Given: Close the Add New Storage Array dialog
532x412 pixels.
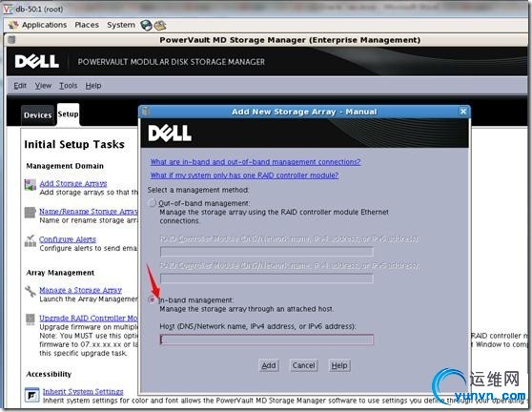Looking at the screenshot, I should tap(463, 112).
